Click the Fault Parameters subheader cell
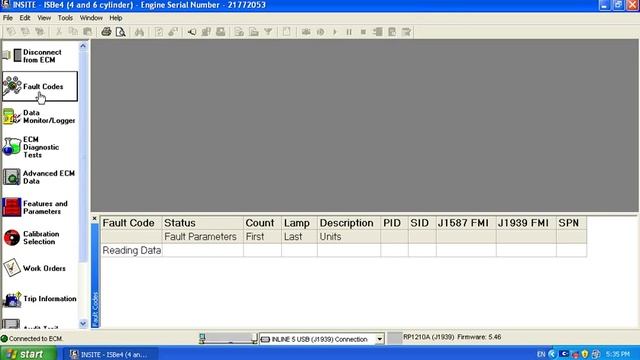Viewport: 640px width, 360px height. [203, 237]
